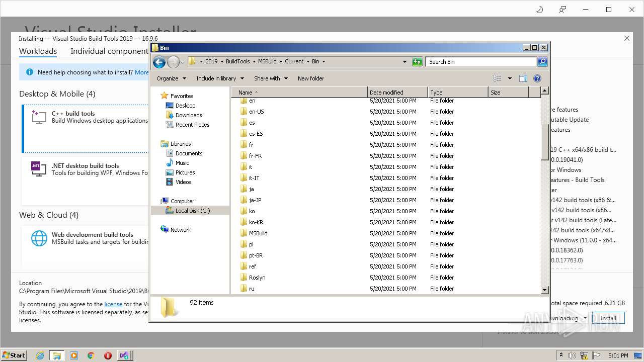Expand the BuildTools breadcrumb arrow
The height and width of the screenshot is (362, 644).
pos(254,62)
